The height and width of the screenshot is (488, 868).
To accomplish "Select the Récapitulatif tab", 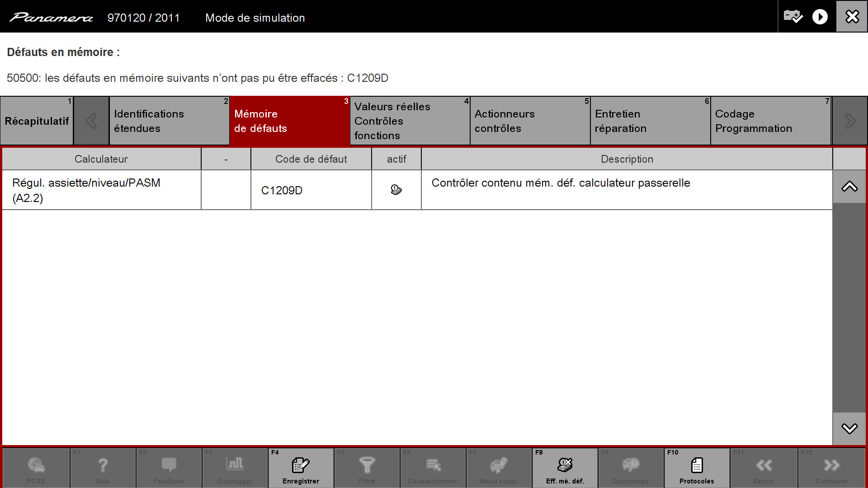I will [37, 121].
